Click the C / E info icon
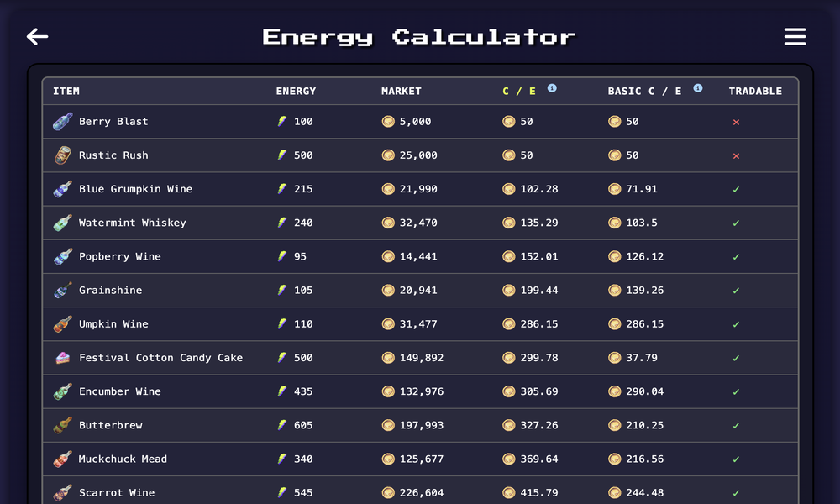This screenshot has height=504, width=840. pos(552,88)
